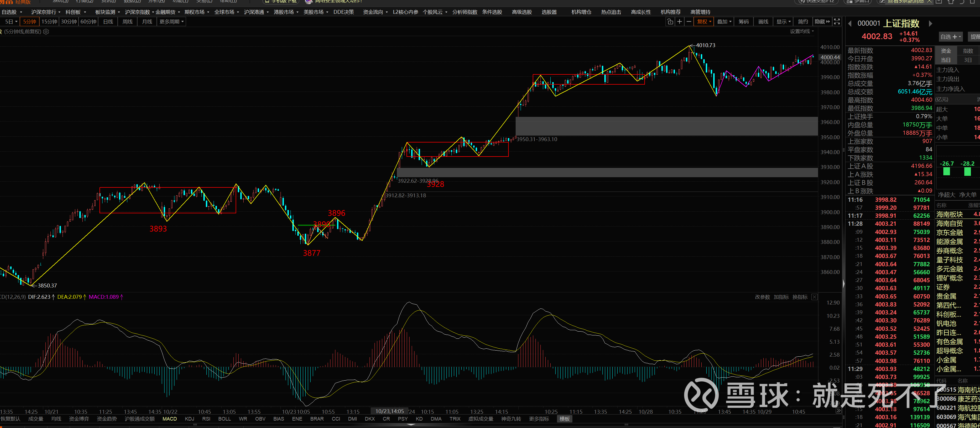Click 改参数 to modify indicator parameters
This screenshot has height=428, width=980.
(762, 297)
